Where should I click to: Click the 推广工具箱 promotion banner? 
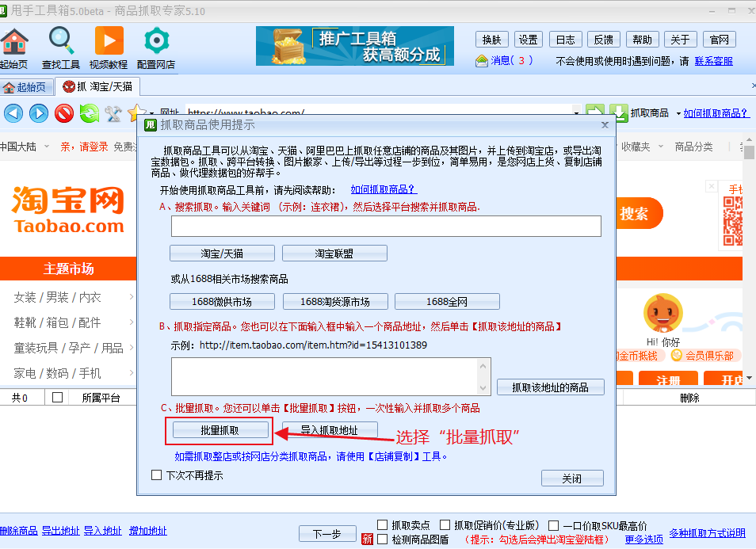tap(355, 46)
